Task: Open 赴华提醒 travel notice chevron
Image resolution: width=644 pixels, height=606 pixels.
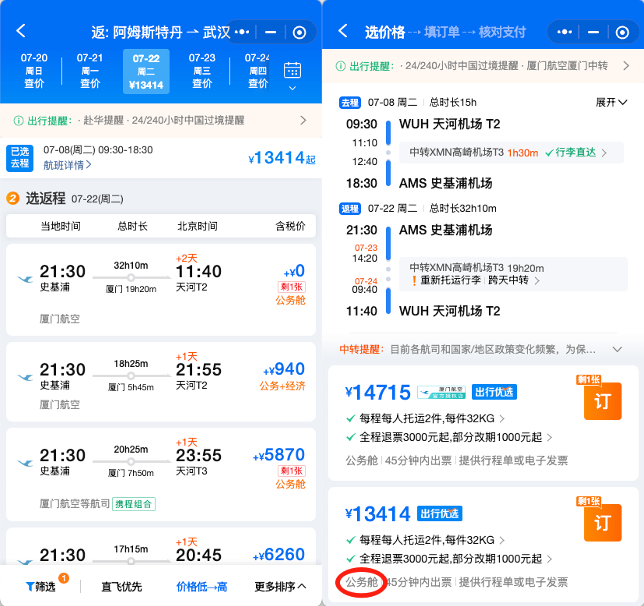Action: [303, 120]
